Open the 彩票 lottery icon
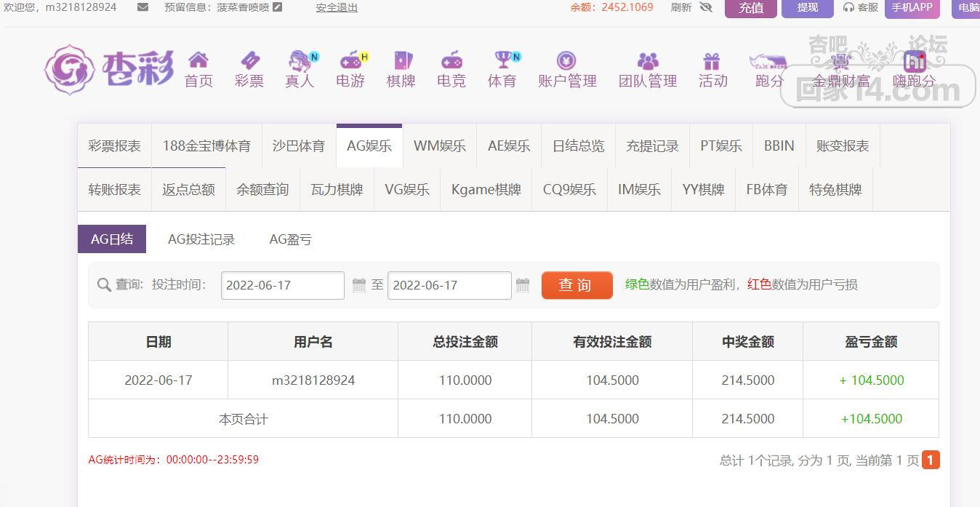 [x=249, y=60]
